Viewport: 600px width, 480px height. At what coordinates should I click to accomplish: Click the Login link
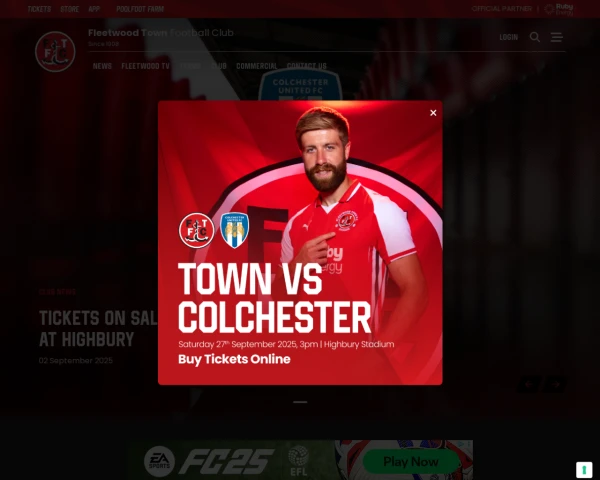(509, 37)
